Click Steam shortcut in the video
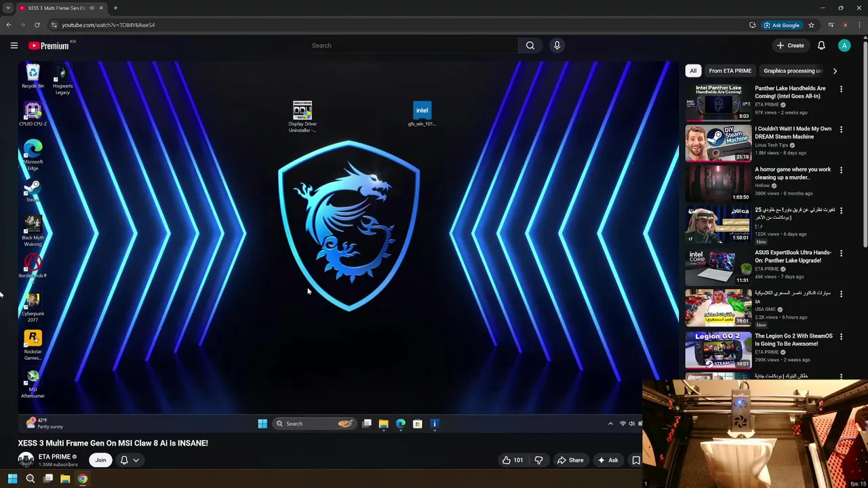The height and width of the screenshot is (488, 868). click(33, 190)
